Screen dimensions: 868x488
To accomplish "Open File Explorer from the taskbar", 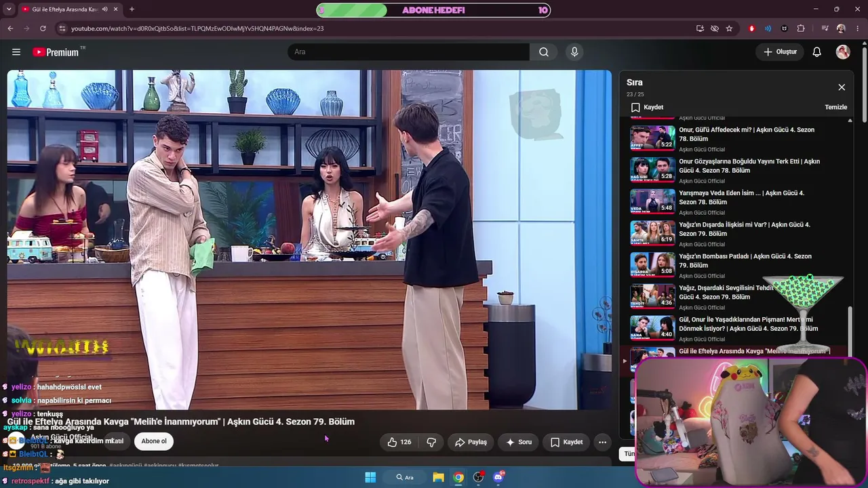I will [x=438, y=477].
